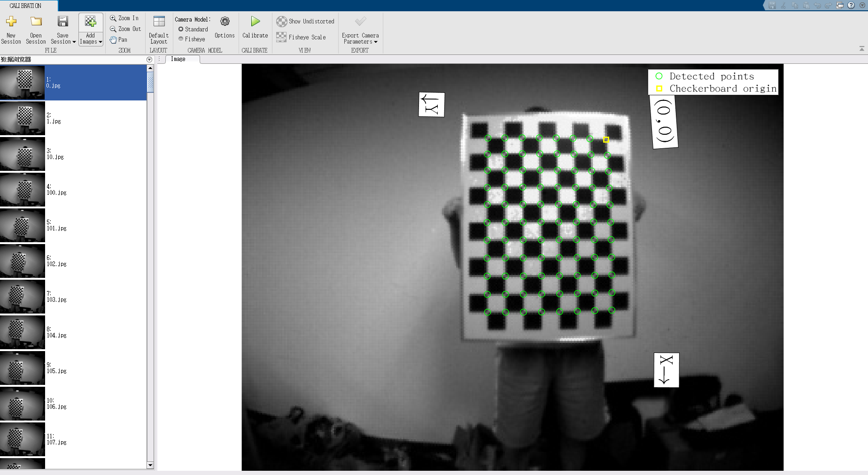Click the Undo arrow icon

tap(817, 6)
